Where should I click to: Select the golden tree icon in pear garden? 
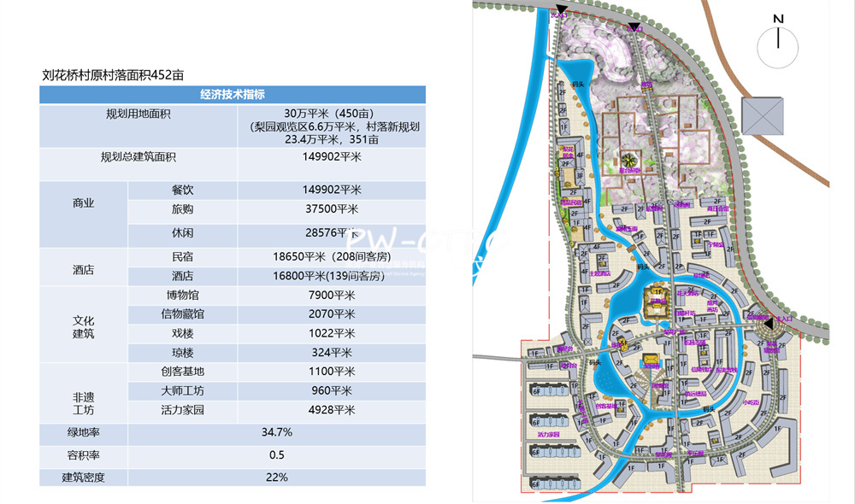(629, 160)
